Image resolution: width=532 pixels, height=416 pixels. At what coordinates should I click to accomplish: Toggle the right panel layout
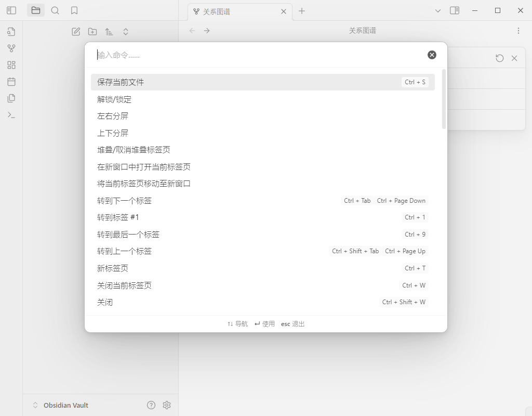pos(455,10)
